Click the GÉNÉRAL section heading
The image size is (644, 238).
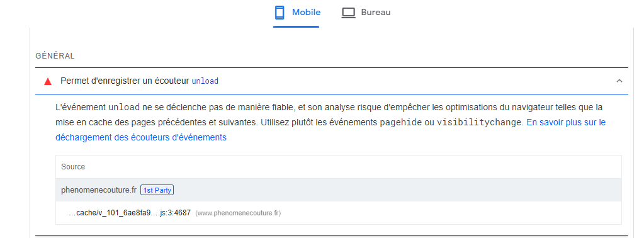coord(55,56)
